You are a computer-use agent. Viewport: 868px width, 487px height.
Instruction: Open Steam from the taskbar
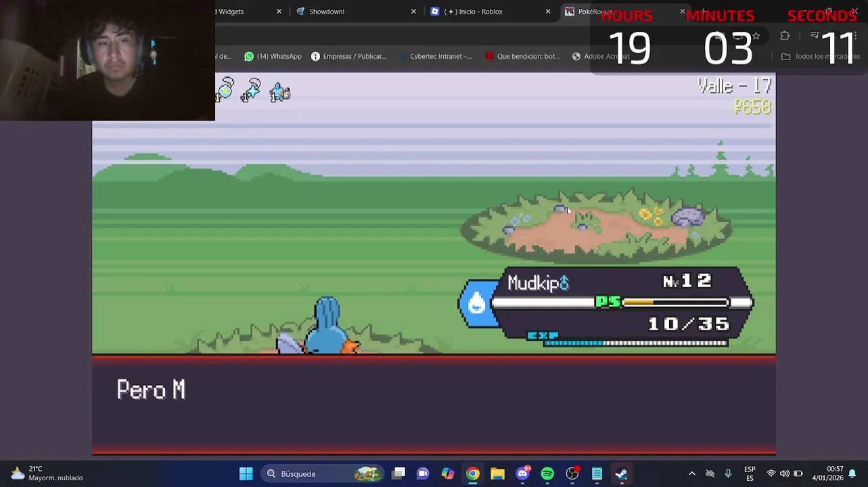pos(622,473)
